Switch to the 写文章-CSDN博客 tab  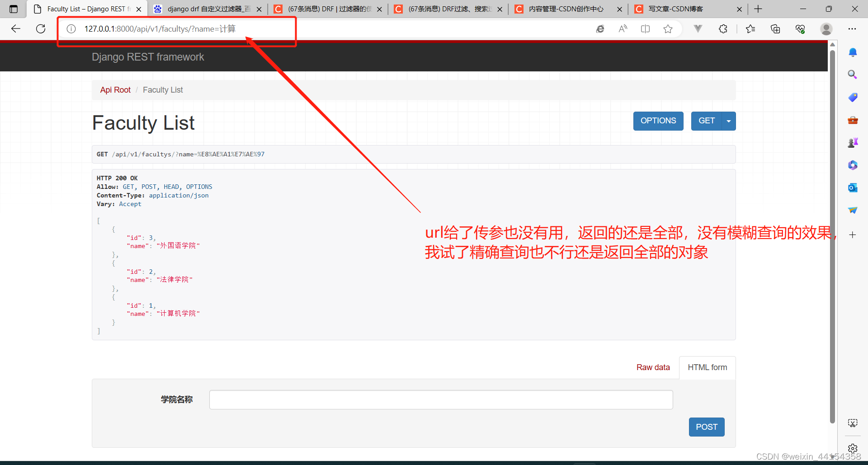click(x=688, y=9)
